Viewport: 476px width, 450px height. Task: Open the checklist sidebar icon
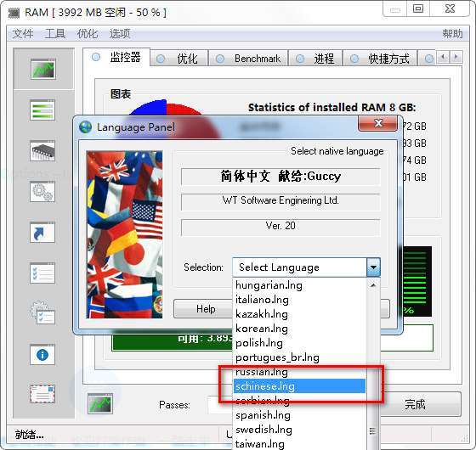coord(42,273)
